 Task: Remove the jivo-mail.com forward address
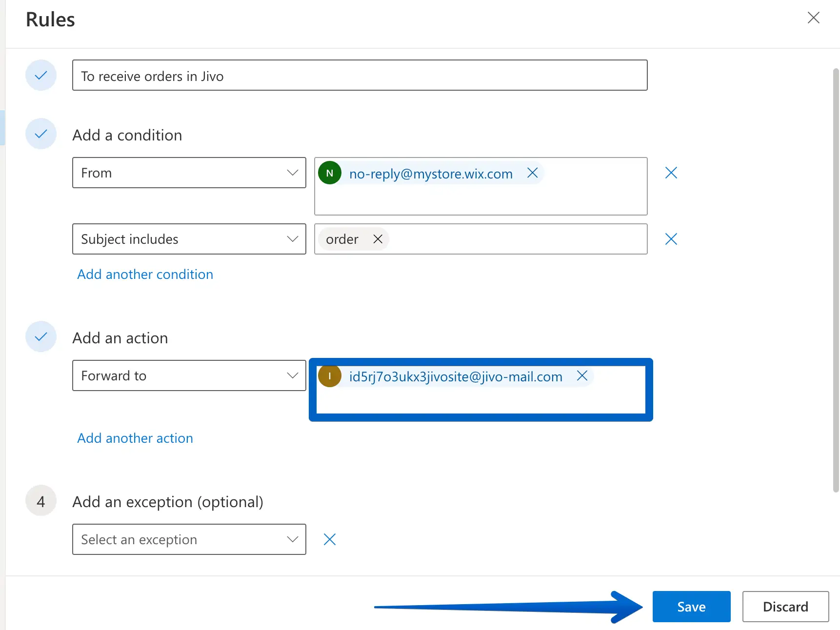pos(582,376)
